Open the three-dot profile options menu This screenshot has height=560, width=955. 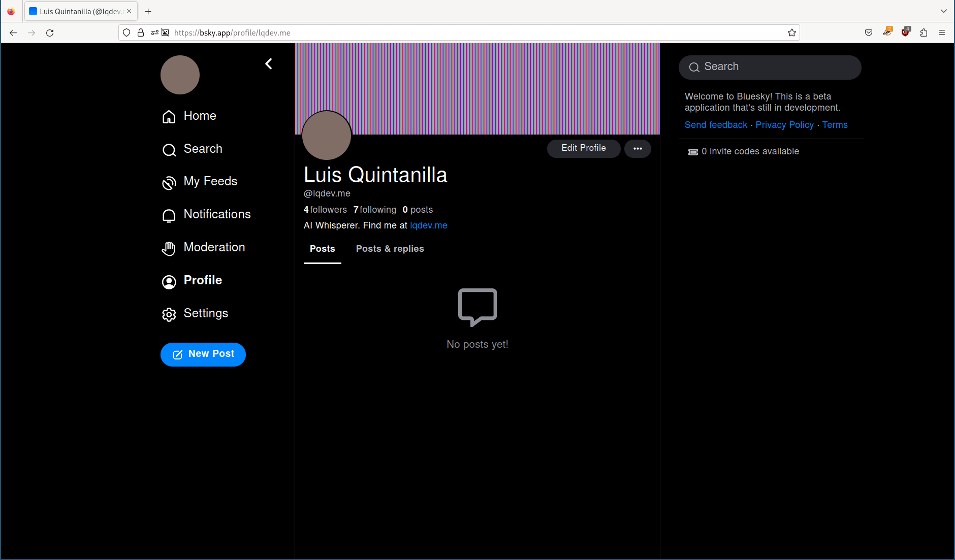coord(638,148)
